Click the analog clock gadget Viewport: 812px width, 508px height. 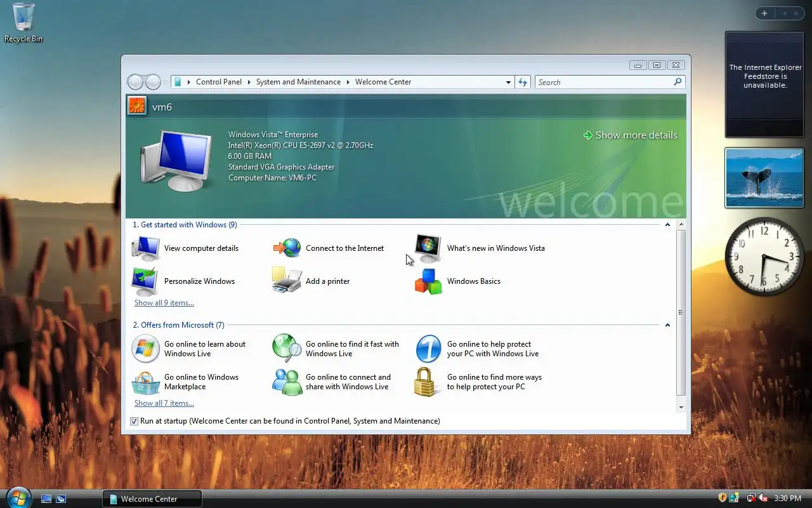tap(764, 256)
